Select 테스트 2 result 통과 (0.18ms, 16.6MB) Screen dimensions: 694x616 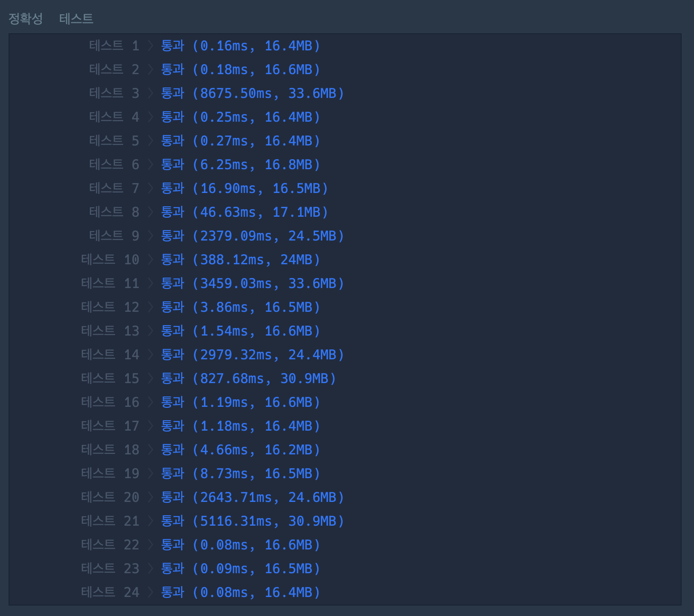(x=241, y=69)
